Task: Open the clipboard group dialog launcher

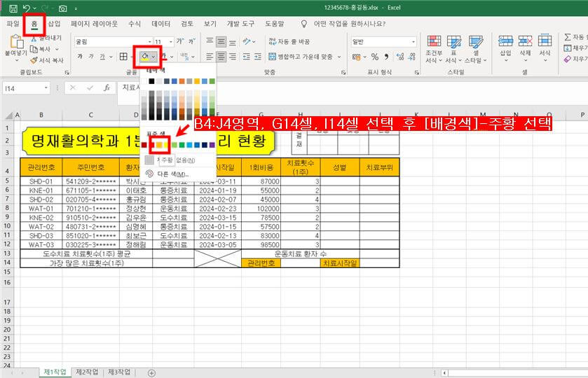Action: click(67, 72)
